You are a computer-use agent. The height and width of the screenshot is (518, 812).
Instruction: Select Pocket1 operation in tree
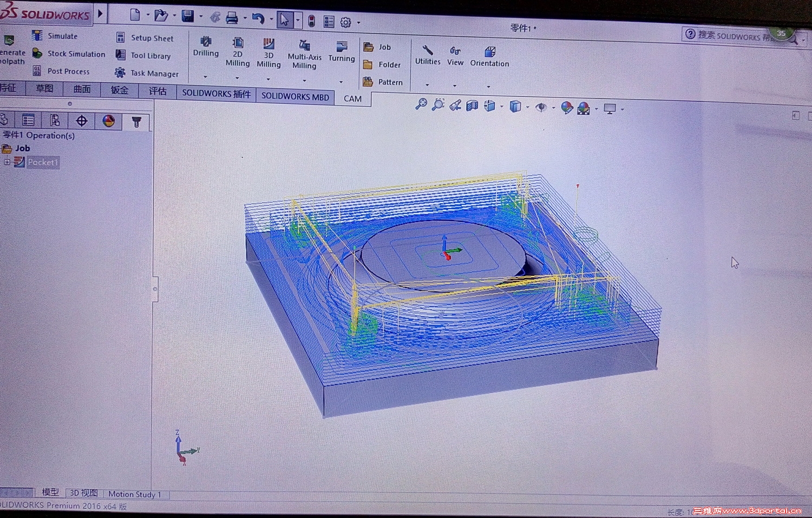point(42,162)
